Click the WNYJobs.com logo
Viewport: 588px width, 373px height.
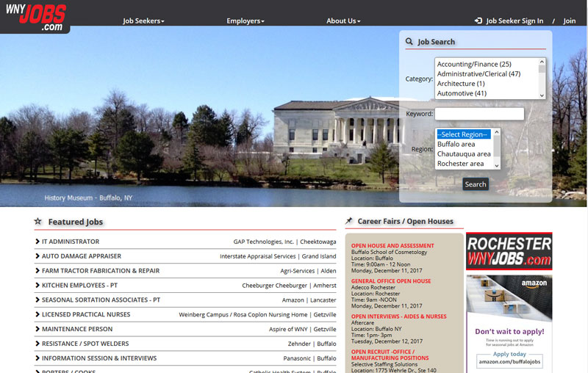point(35,17)
